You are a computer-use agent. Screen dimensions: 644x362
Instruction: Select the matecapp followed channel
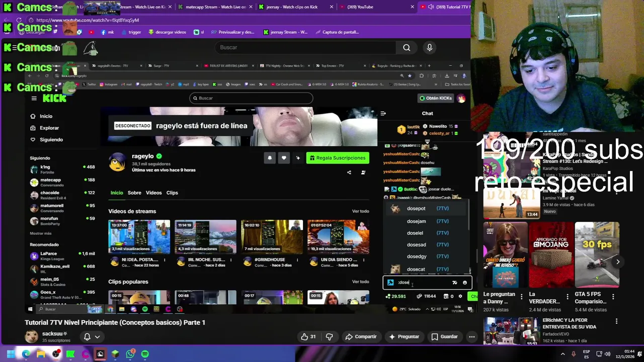[x=62, y=182]
